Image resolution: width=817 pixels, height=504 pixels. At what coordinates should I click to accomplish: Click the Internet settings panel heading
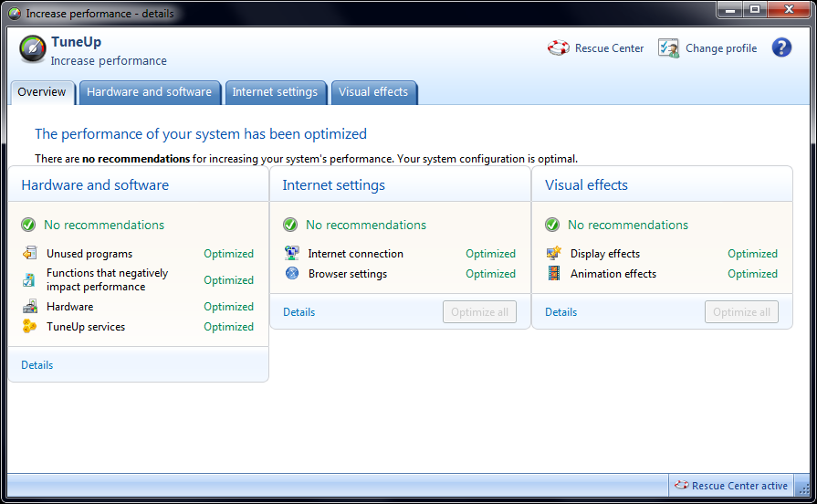click(333, 185)
